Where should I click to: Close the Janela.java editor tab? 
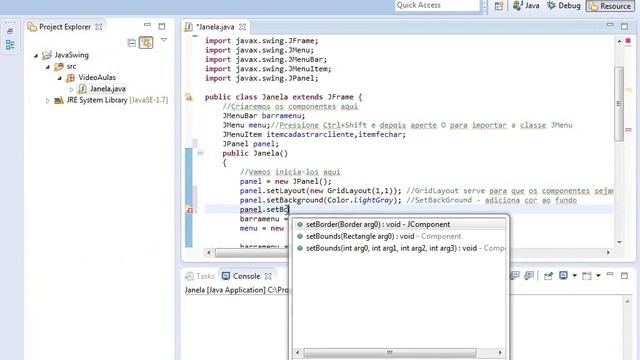(x=242, y=27)
